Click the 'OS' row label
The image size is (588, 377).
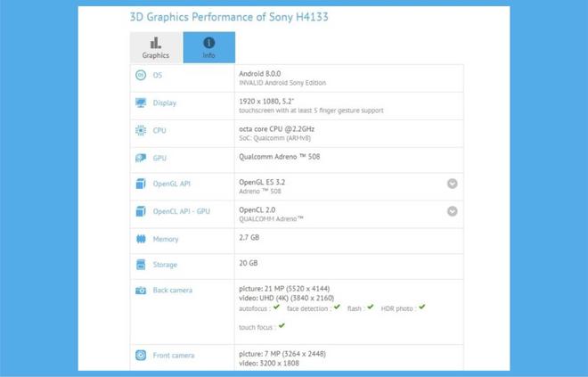[x=158, y=76]
